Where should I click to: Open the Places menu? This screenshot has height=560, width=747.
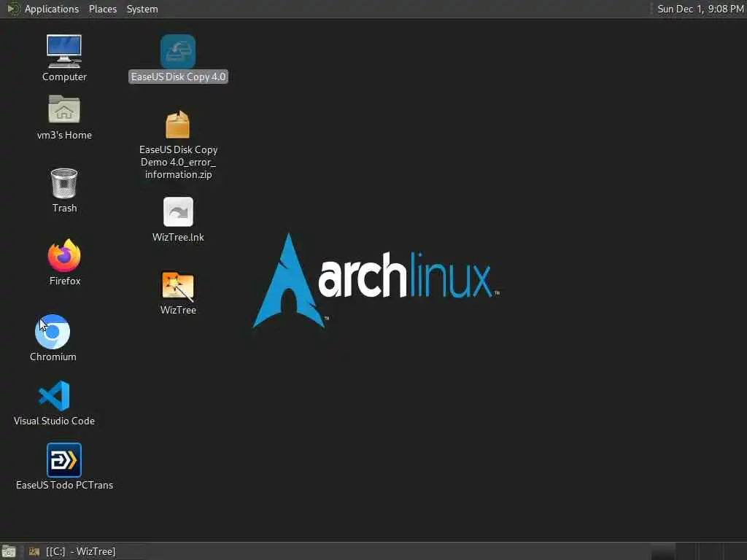pos(102,9)
